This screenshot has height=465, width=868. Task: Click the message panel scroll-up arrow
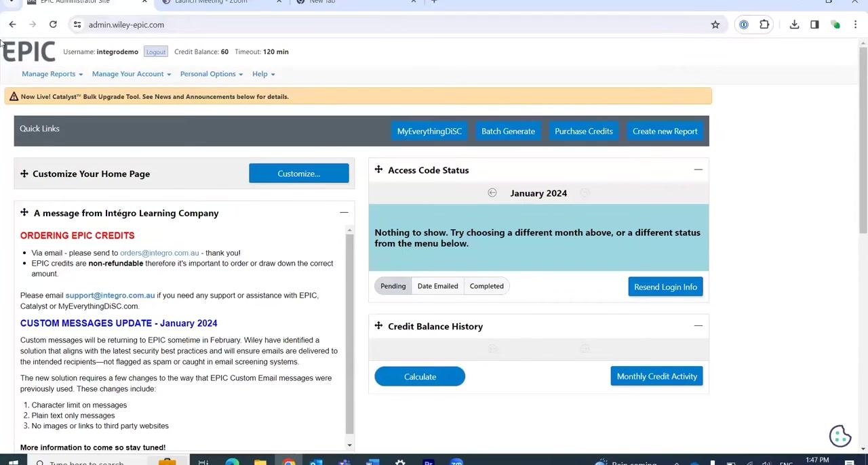(x=350, y=230)
